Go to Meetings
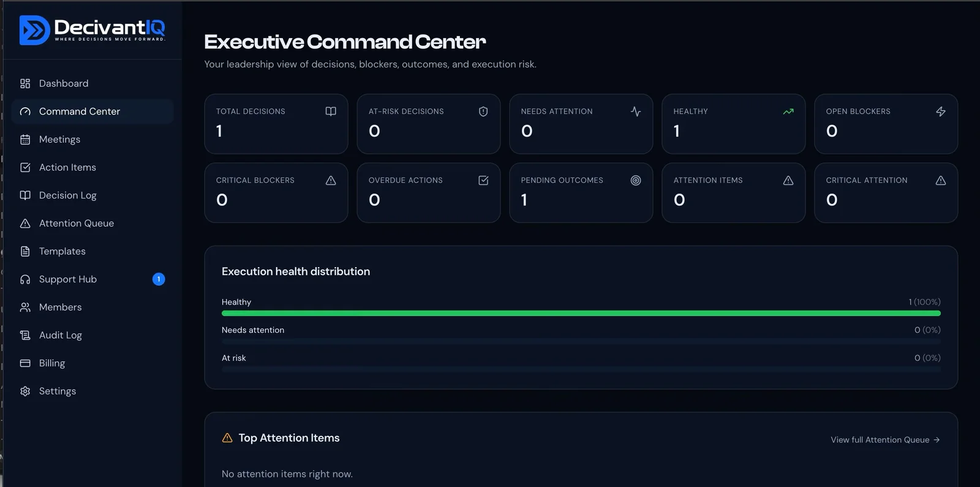 coord(92,140)
